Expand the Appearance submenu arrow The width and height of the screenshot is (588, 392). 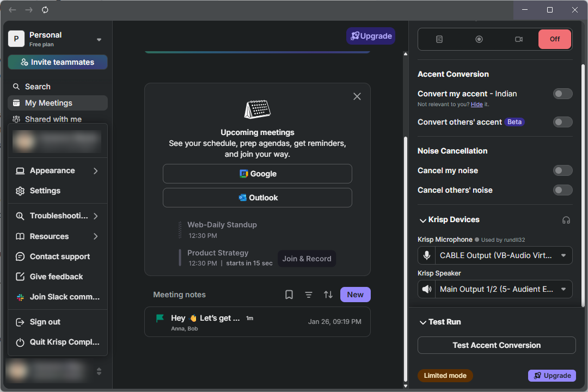click(96, 170)
